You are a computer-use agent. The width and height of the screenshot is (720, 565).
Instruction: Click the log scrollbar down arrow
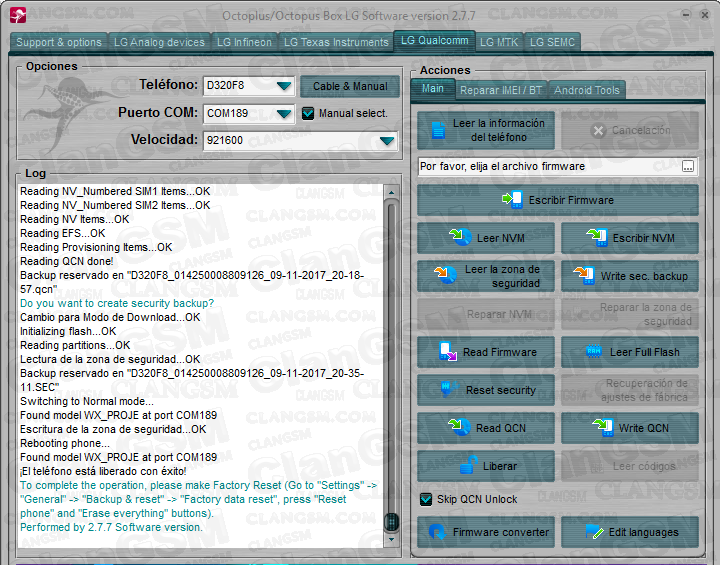coord(391,539)
